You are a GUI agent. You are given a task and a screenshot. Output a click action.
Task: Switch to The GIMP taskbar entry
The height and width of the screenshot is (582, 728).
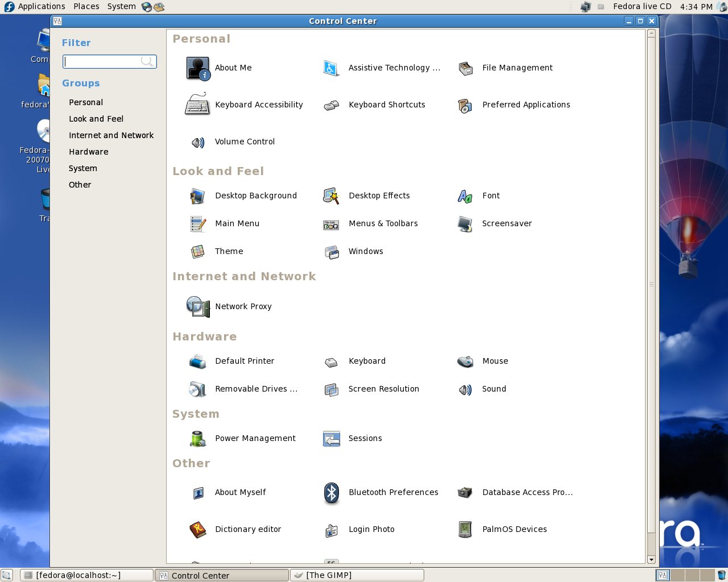pos(357,575)
